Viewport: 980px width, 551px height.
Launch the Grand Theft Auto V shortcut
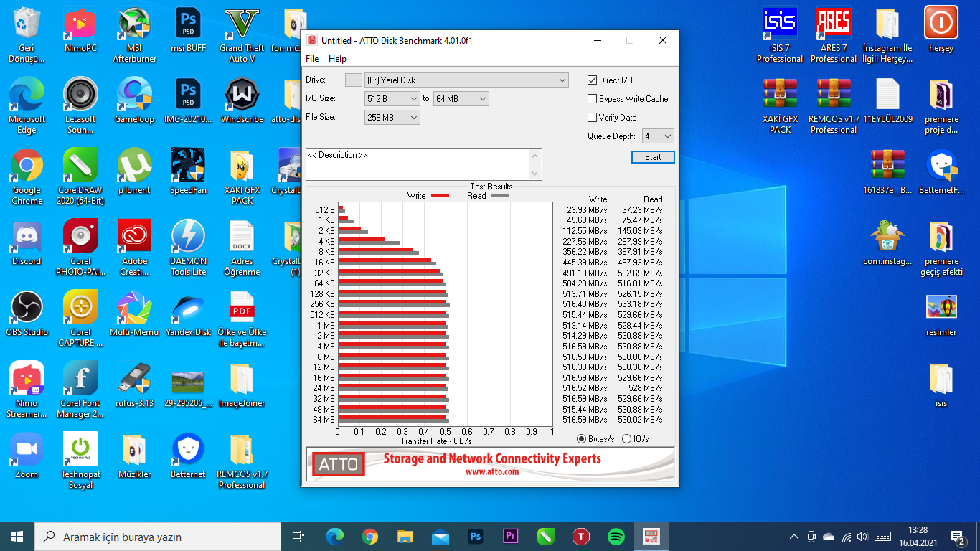(x=242, y=34)
